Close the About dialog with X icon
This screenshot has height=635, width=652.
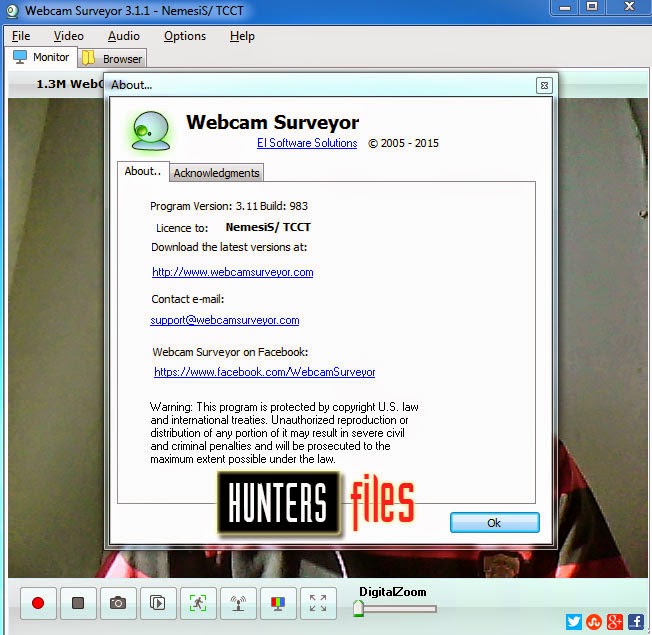click(x=544, y=86)
